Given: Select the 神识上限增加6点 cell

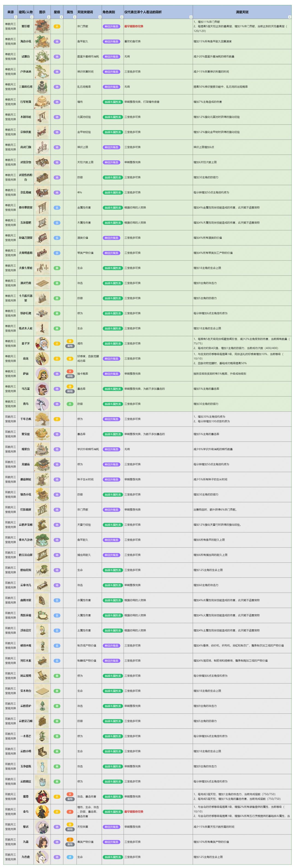Looking at the screenshot, I should point(242,147).
